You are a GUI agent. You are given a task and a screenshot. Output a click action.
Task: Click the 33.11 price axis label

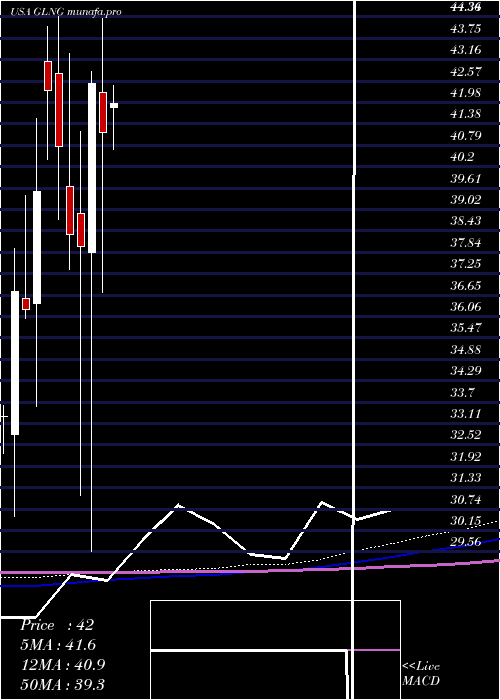click(x=466, y=414)
